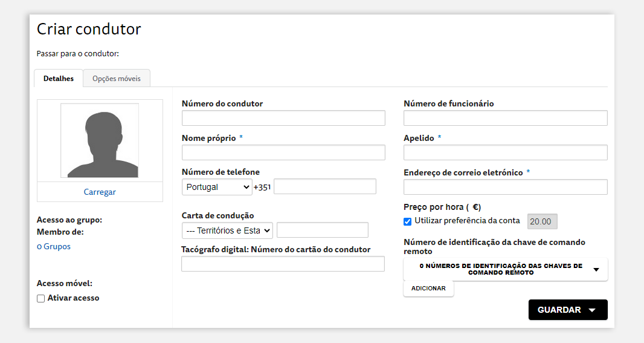Viewport: 644px width, 343px height.
Task: Click the Preço por hora label
Action: click(x=442, y=207)
